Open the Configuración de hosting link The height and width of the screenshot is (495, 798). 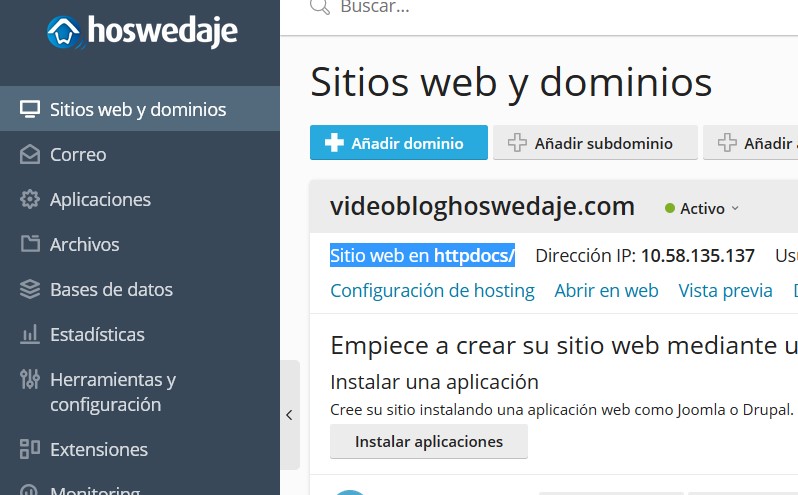(x=432, y=290)
